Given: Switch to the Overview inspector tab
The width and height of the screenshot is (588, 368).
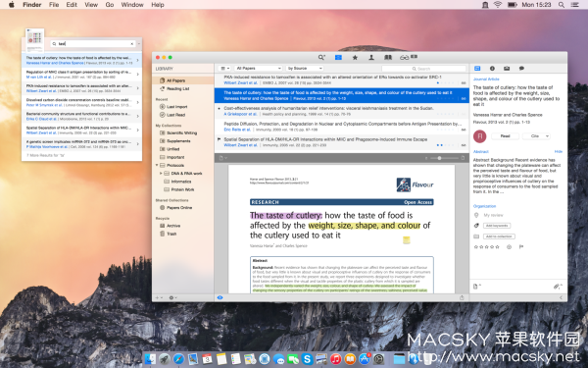Looking at the screenshot, I should (477, 69).
